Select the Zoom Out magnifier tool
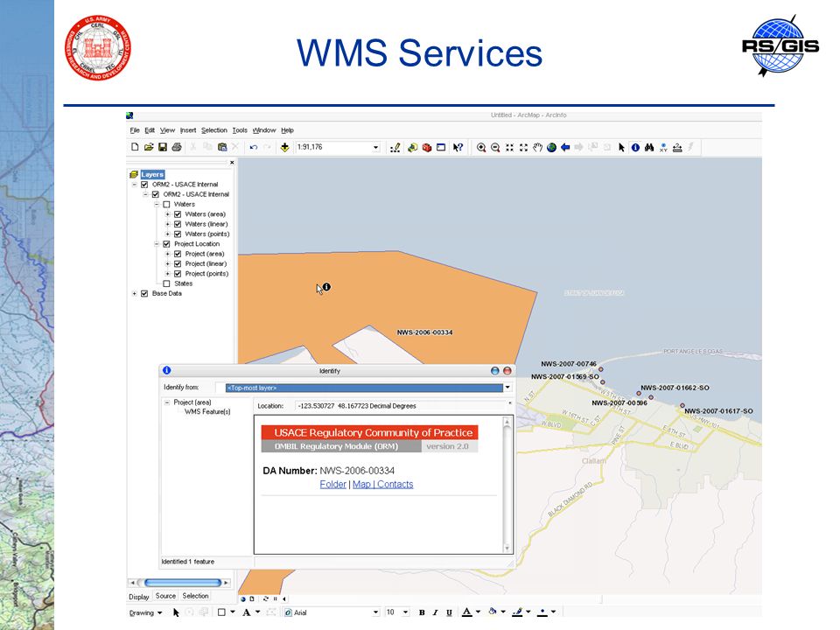The image size is (840, 630). 495,147
